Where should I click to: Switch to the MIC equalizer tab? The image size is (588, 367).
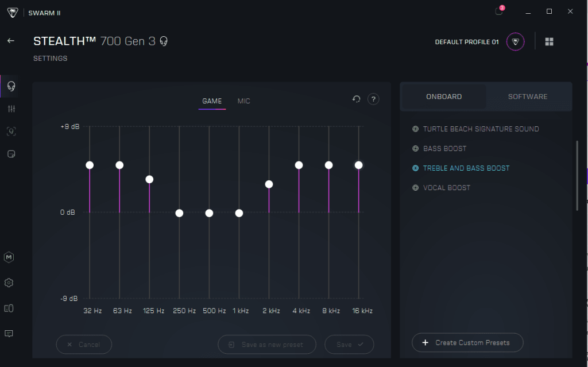(x=244, y=101)
